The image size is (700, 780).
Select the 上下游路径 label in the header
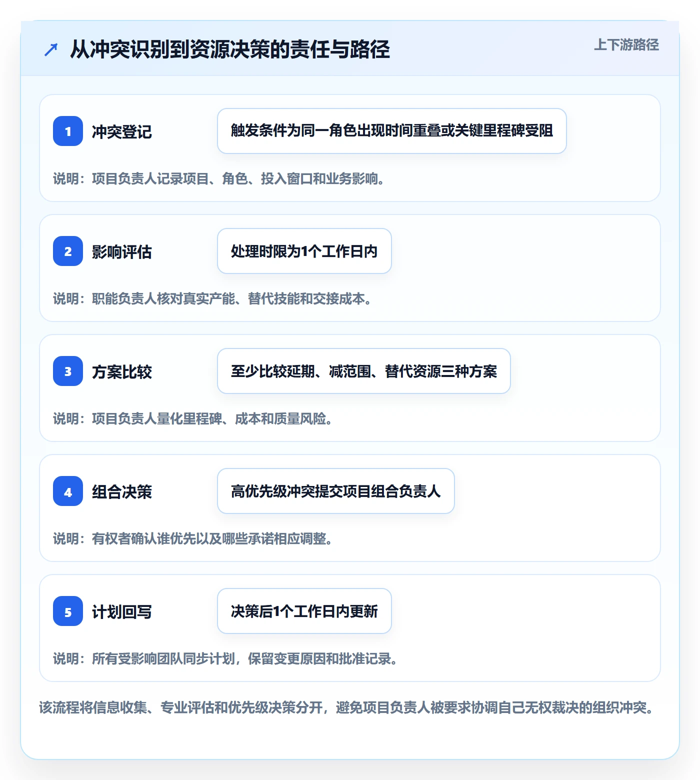click(626, 45)
